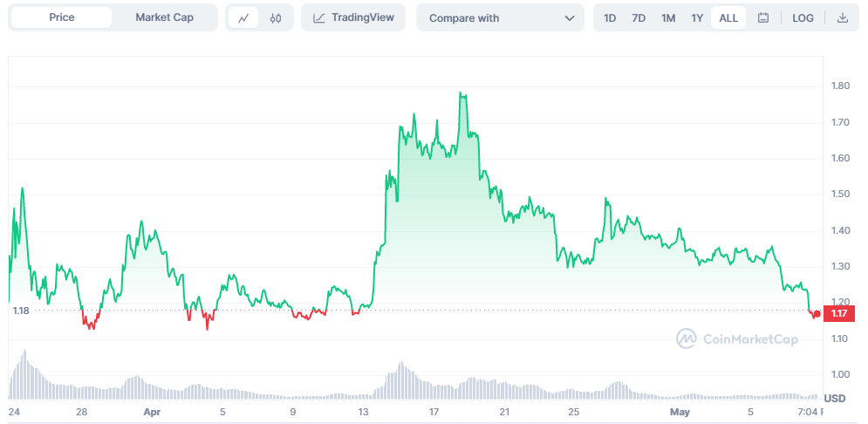Set the time range to 1Y
The image size is (868, 424).
click(697, 17)
